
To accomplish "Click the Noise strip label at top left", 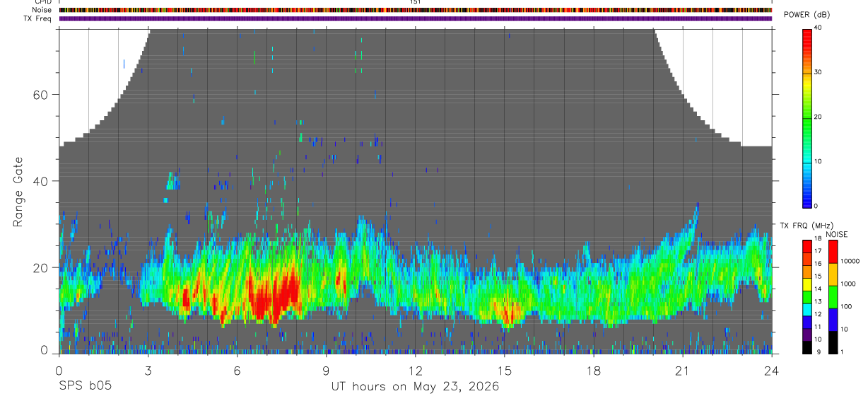I will [42, 10].
